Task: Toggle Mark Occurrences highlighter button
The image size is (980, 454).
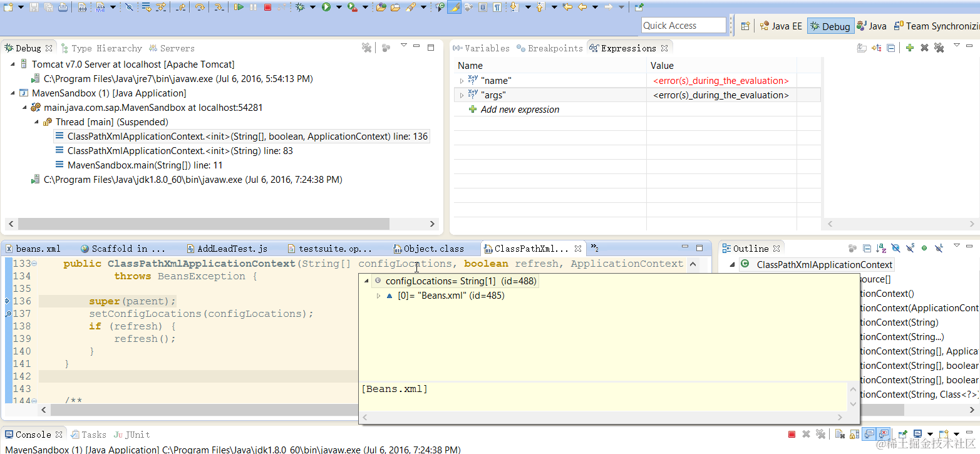Action: (455, 7)
